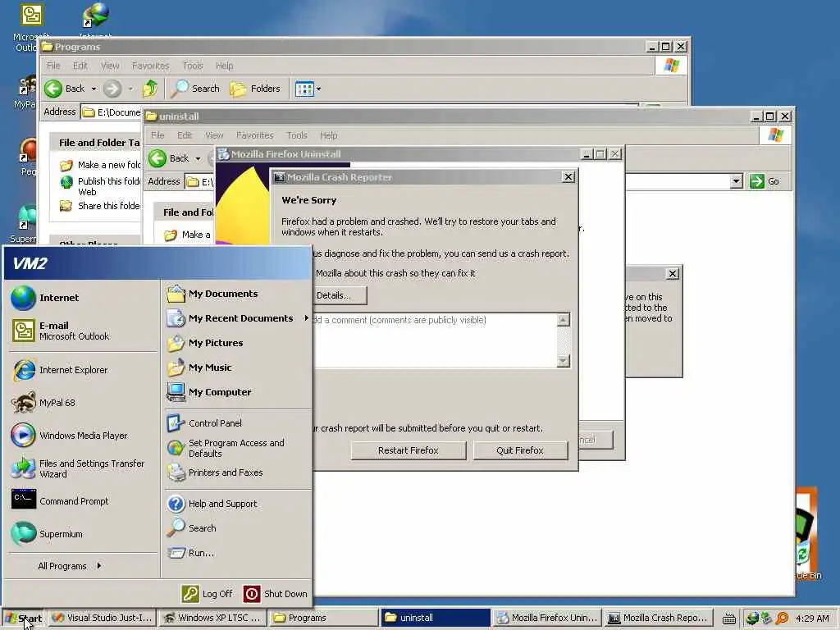
Task: Switch to Windows XP LTSC taskbar item
Action: pos(212,619)
